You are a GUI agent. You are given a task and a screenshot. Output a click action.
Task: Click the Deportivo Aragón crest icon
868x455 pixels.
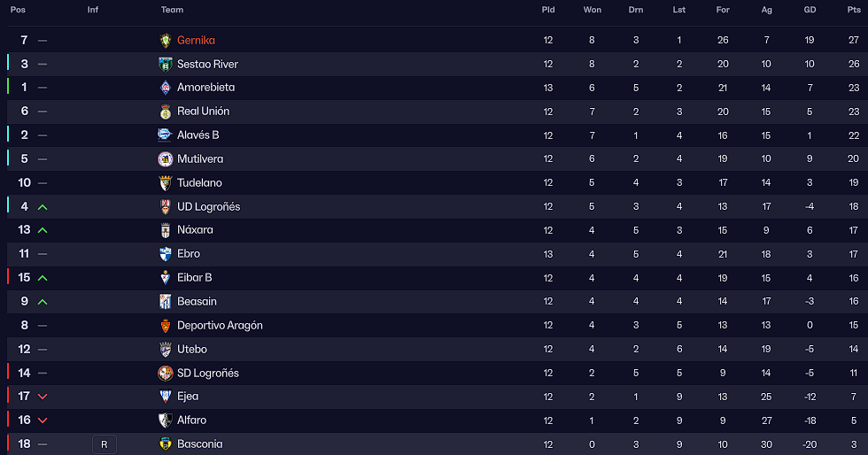pos(165,326)
